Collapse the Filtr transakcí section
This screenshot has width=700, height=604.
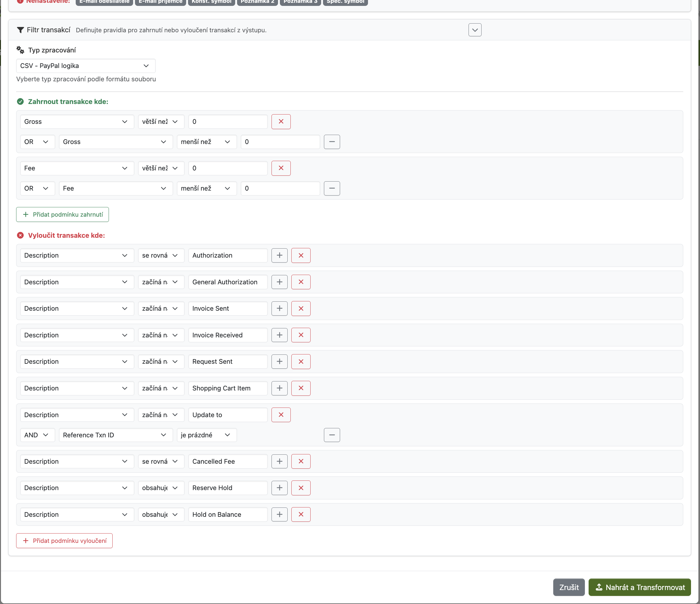(474, 30)
